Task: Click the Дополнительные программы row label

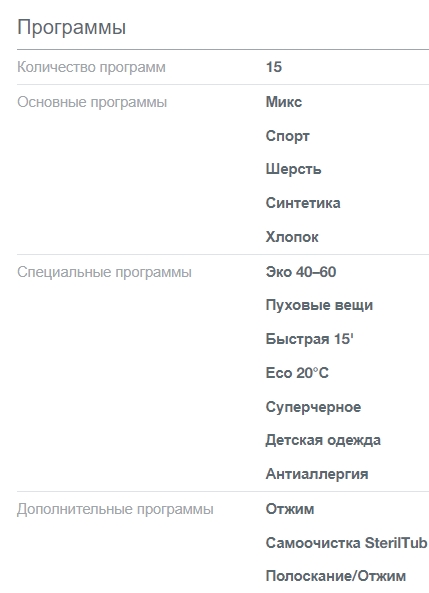Action: click(115, 509)
